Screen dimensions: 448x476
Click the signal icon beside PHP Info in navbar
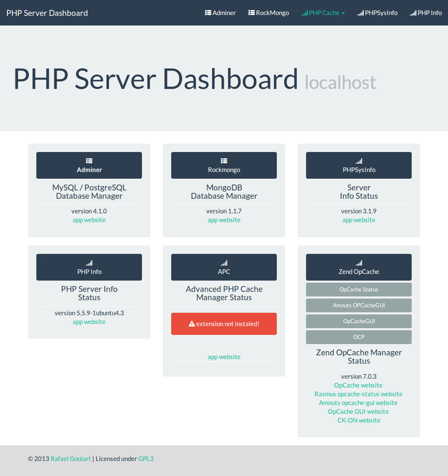[413, 13]
